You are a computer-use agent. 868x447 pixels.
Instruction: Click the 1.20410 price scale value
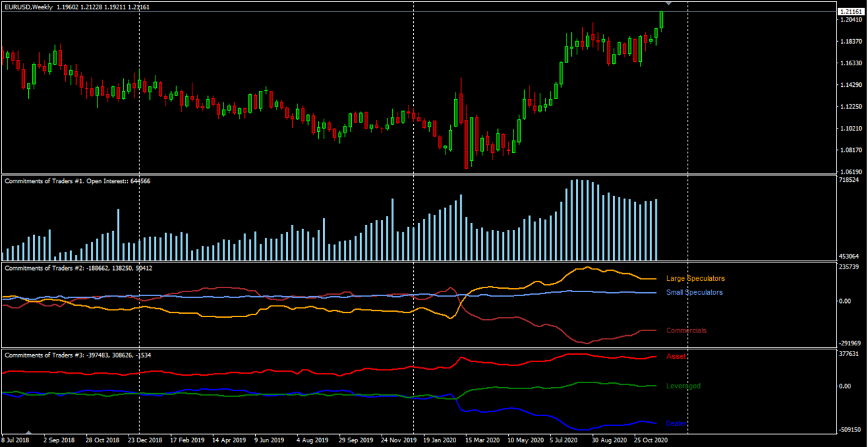pos(851,20)
